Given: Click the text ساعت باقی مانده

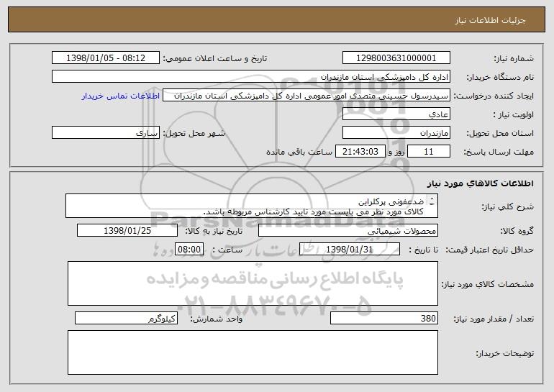Looking at the screenshot, I should (299, 152).
